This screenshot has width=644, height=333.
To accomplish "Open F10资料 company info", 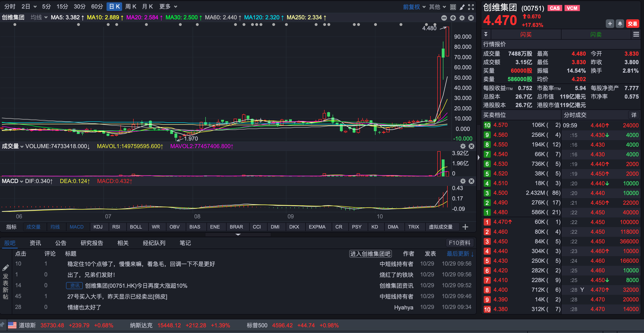I will (459, 243).
